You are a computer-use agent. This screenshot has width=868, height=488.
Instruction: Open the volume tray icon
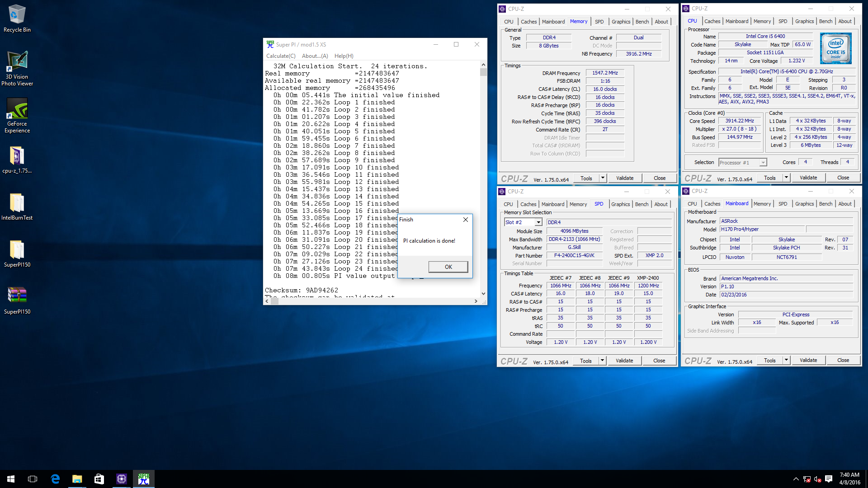817,479
